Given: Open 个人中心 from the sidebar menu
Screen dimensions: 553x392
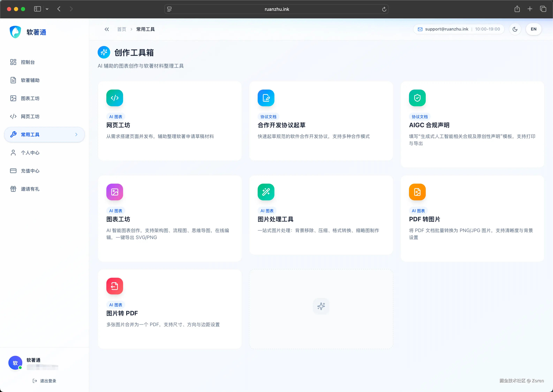Looking at the screenshot, I should [x=30, y=153].
